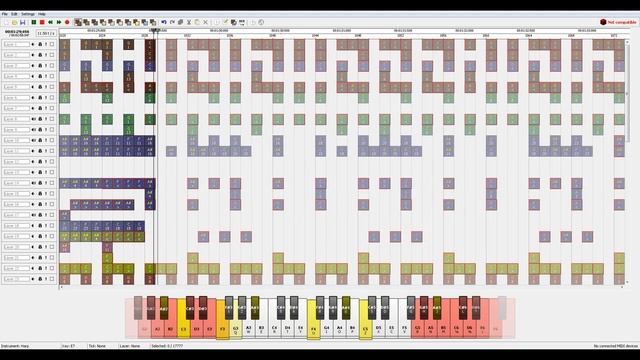Select the ninth instrument icon in the toolbar
640x360 pixels.
tap(144, 22)
